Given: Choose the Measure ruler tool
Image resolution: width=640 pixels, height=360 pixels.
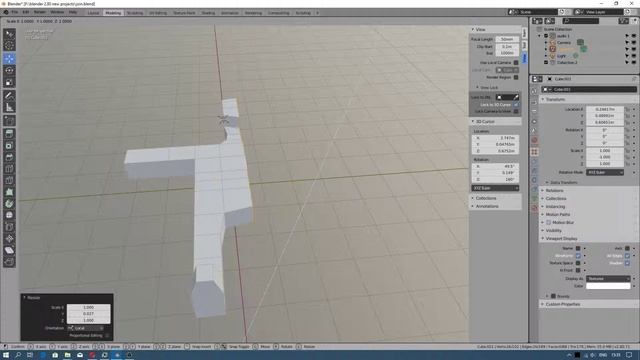Looking at the screenshot, I should 9,108.
